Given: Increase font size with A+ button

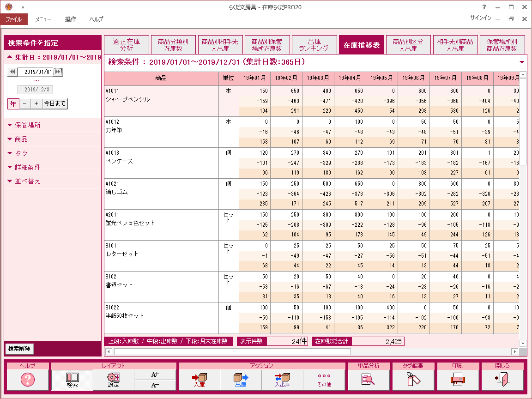Looking at the screenshot, I should [155, 375].
